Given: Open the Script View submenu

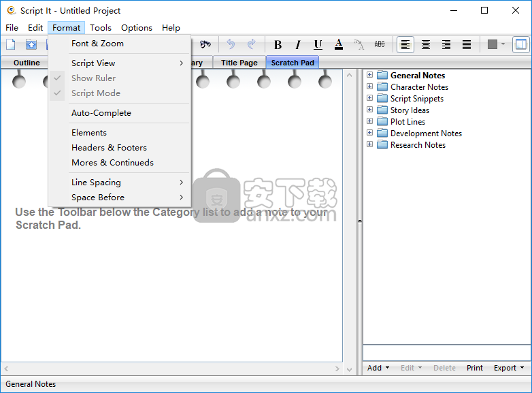Looking at the screenshot, I should [120, 63].
